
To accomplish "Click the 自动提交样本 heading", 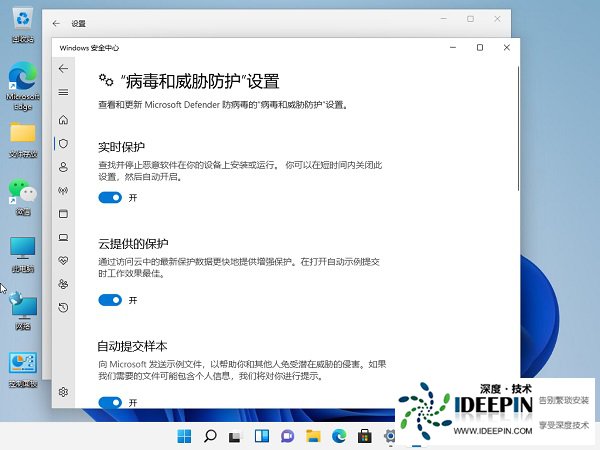I will pyautogui.click(x=132, y=346).
